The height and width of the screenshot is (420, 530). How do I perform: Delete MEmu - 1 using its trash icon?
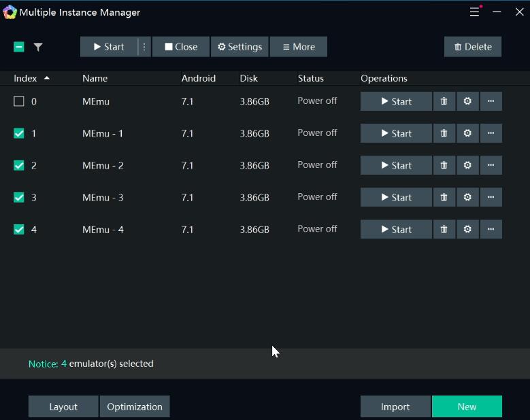pyautogui.click(x=444, y=133)
